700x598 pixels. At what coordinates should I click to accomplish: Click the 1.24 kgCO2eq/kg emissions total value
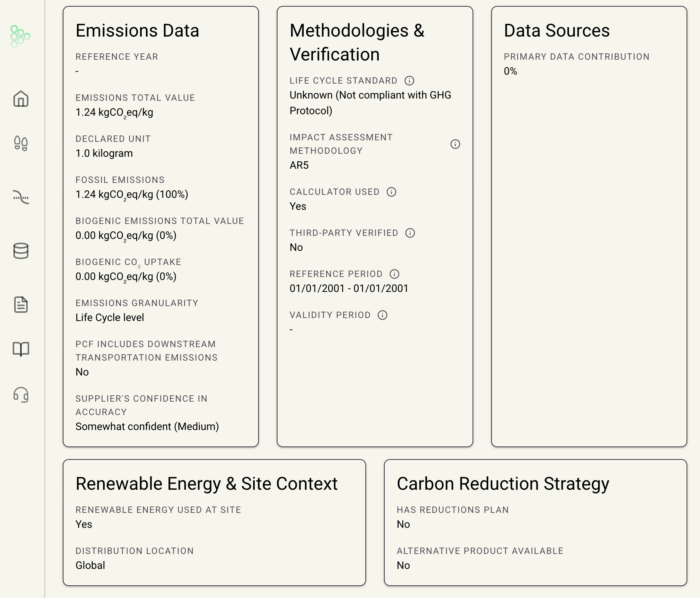click(x=114, y=112)
